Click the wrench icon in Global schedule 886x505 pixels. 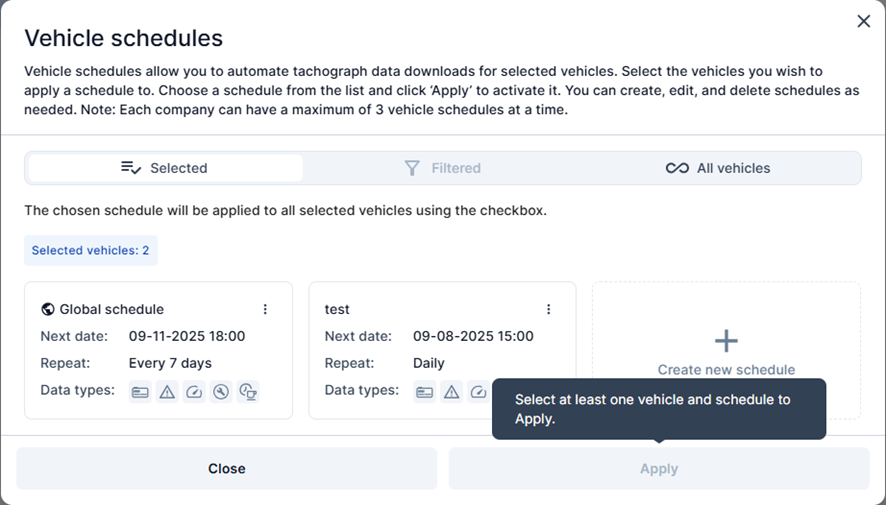click(x=221, y=392)
